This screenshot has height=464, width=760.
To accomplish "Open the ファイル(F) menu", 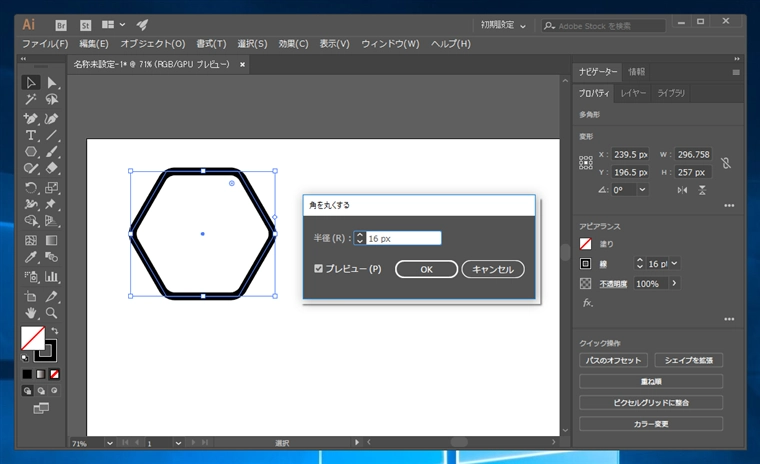I will (x=45, y=44).
